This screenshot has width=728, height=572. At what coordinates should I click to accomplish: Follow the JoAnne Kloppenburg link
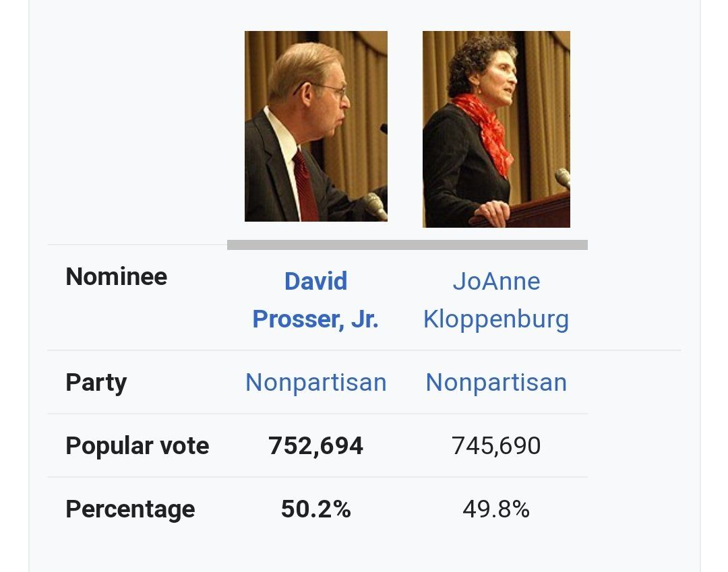coord(496,300)
